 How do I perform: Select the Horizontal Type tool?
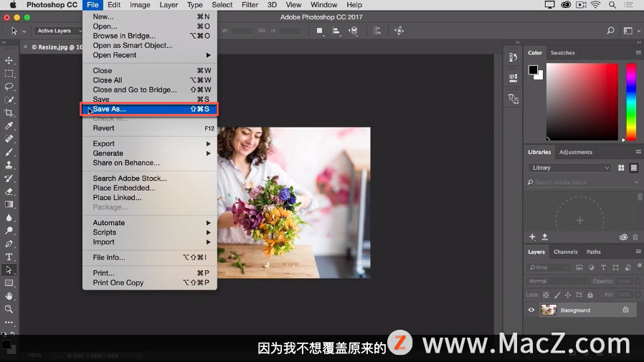[9, 257]
